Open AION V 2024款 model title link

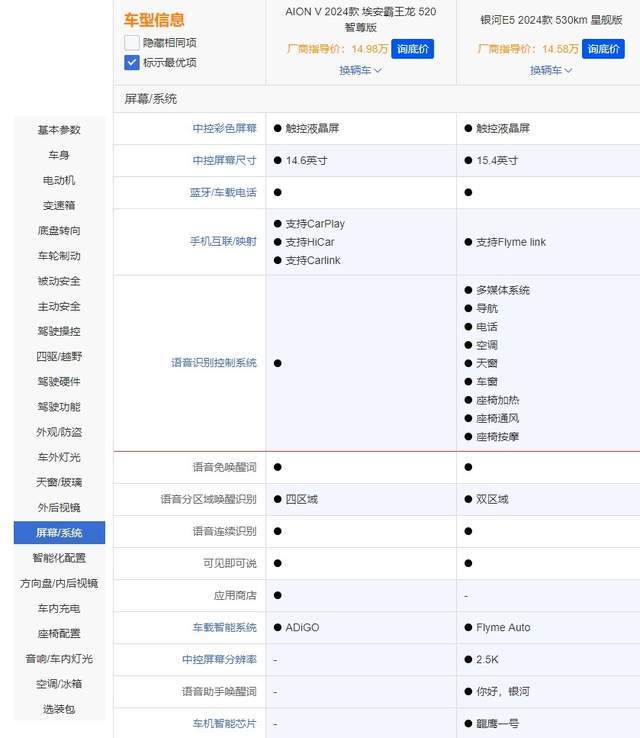pos(360,19)
